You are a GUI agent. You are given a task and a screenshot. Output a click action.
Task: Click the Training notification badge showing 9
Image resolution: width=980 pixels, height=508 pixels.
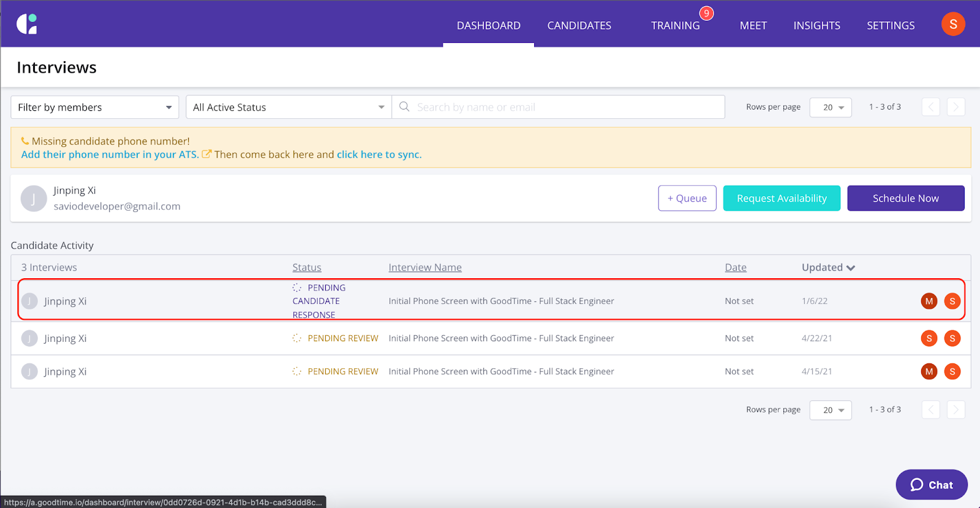(x=706, y=13)
